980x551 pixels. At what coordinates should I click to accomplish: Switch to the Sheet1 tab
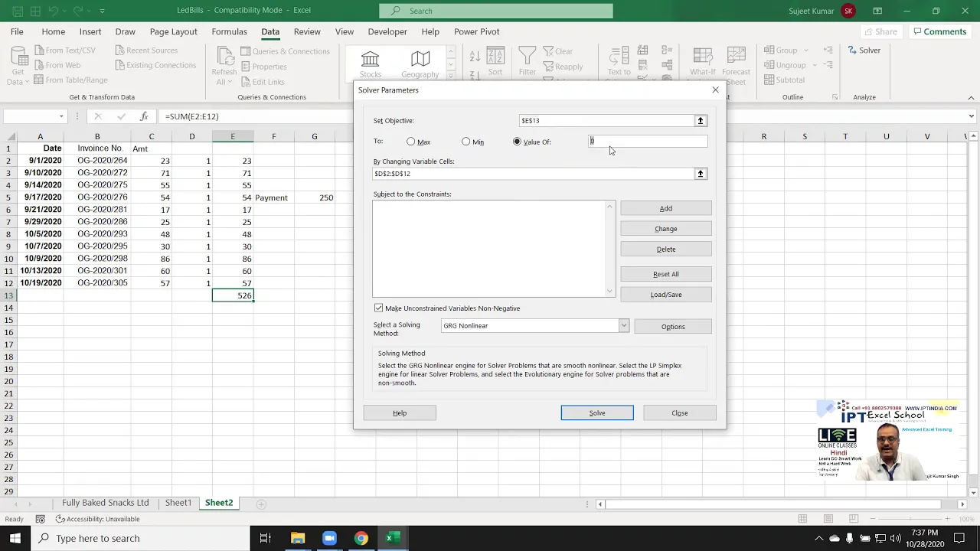pyautogui.click(x=178, y=503)
